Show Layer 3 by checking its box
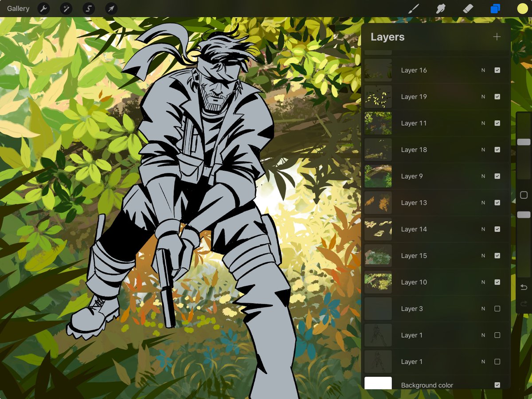 (497, 309)
